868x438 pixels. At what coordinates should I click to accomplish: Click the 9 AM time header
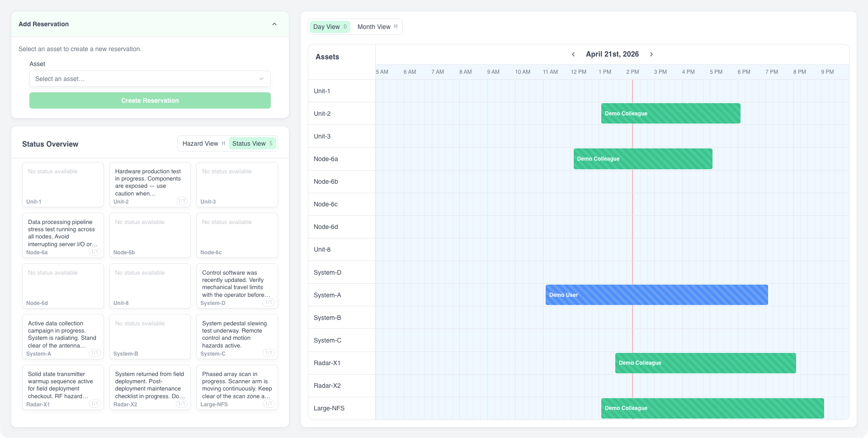click(493, 72)
